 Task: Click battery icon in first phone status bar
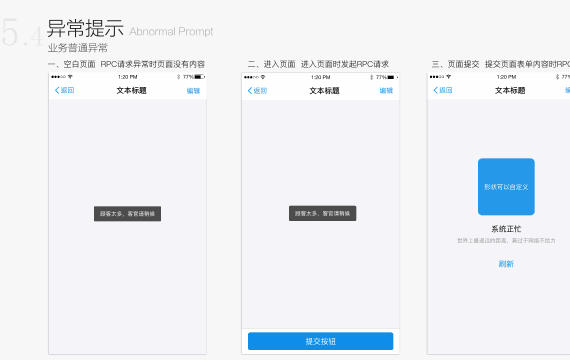200,77
